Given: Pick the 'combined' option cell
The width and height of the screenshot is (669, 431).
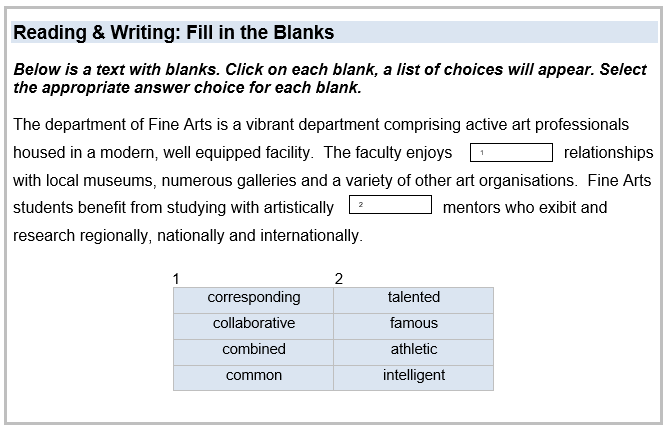Looking at the screenshot, I should click(254, 350).
